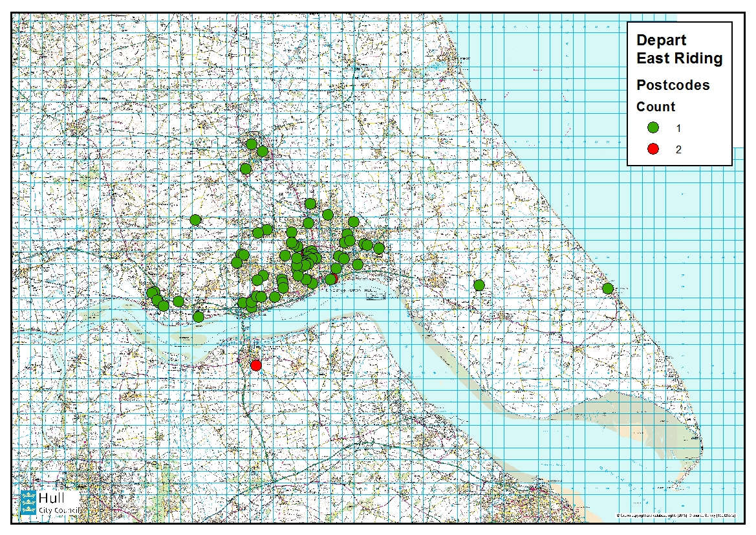The image size is (756, 535).
Task: Select the green marker on the far east coast
Action: point(608,289)
